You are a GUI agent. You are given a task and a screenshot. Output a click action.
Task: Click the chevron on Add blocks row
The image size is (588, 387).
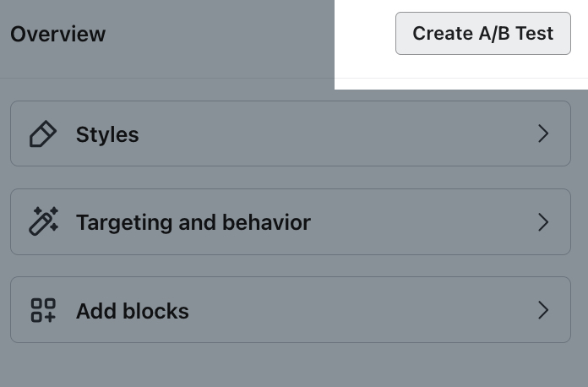pyautogui.click(x=543, y=311)
